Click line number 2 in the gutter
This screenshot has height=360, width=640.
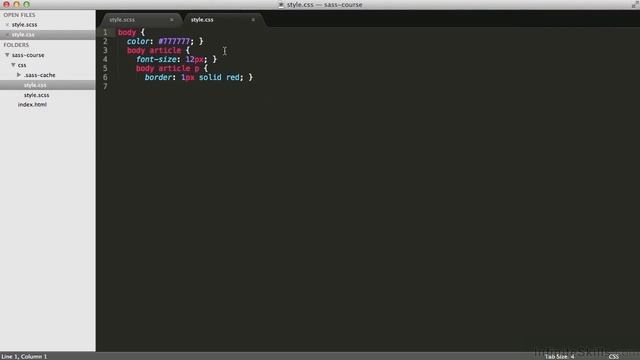[x=105, y=41]
